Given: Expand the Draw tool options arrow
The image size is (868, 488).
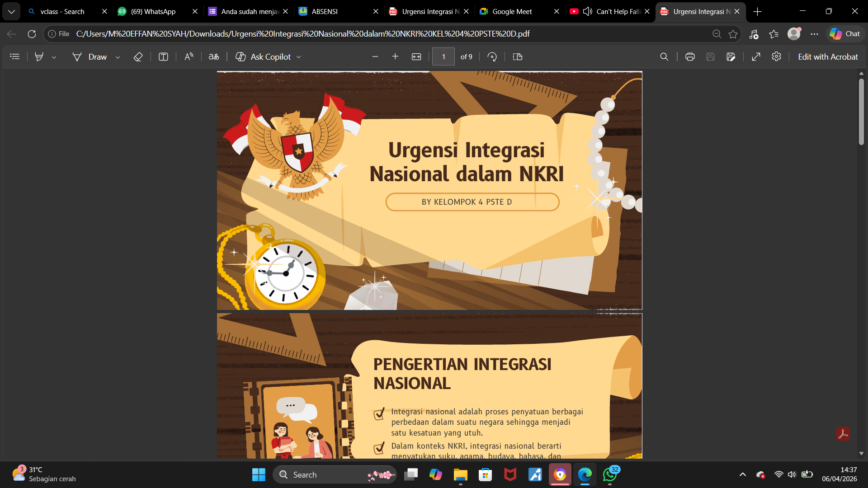Looking at the screenshot, I should [x=118, y=57].
